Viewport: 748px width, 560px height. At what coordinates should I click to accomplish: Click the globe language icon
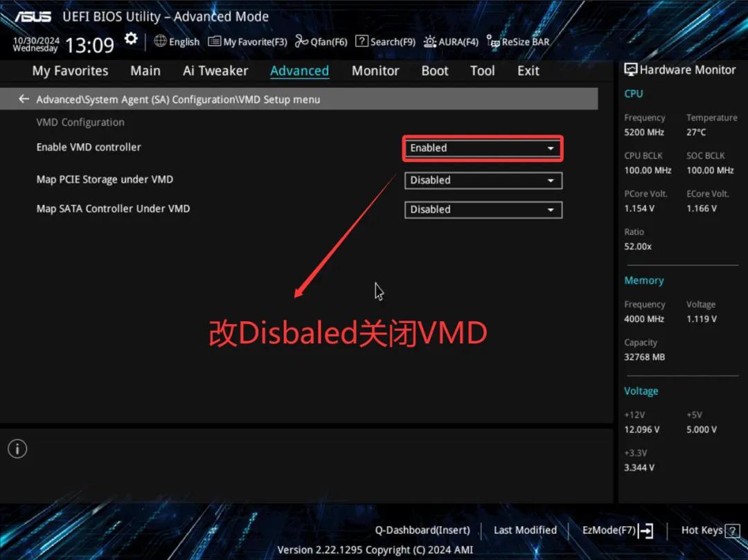click(x=160, y=42)
